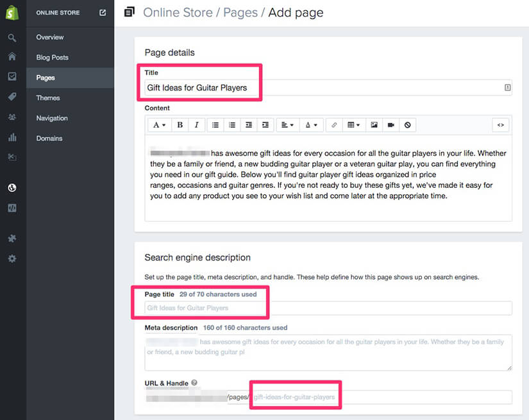Click the Shopify logo icon
The image size is (529, 420).
click(12, 13)
